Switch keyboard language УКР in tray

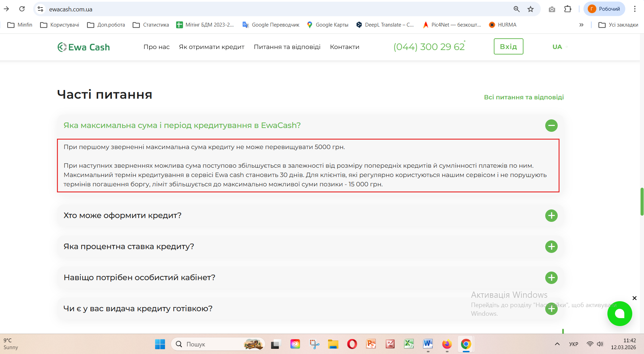click(574, 344)
